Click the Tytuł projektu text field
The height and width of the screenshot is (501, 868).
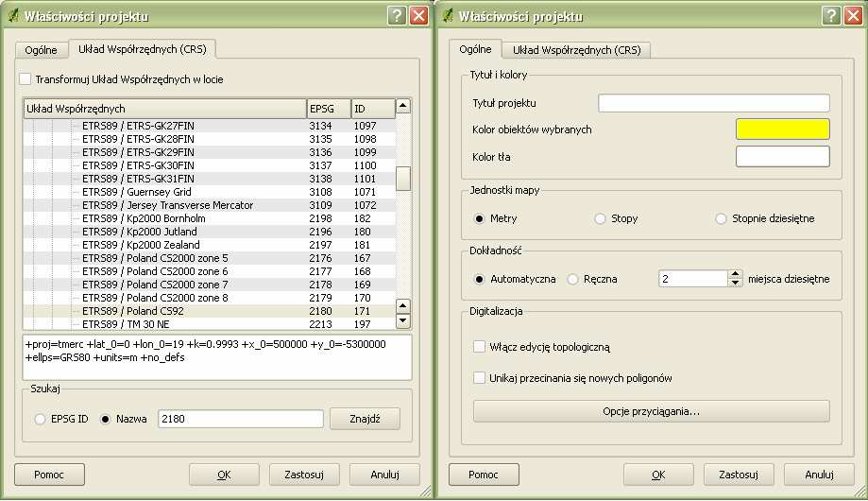[x=714, y=103]
